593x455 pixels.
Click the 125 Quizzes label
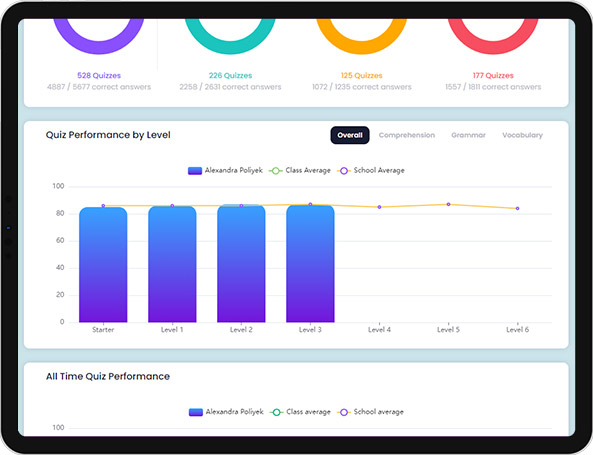362,75
